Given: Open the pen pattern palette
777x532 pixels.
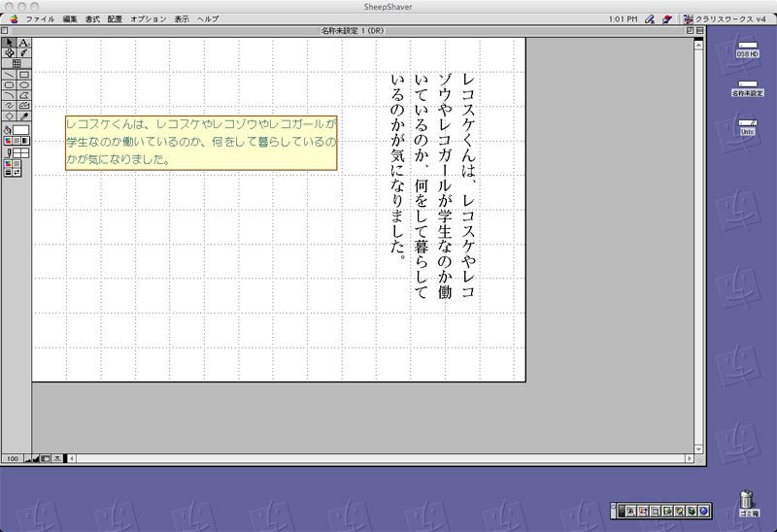Looking at the screenshot, I should (x=17, y=163).
